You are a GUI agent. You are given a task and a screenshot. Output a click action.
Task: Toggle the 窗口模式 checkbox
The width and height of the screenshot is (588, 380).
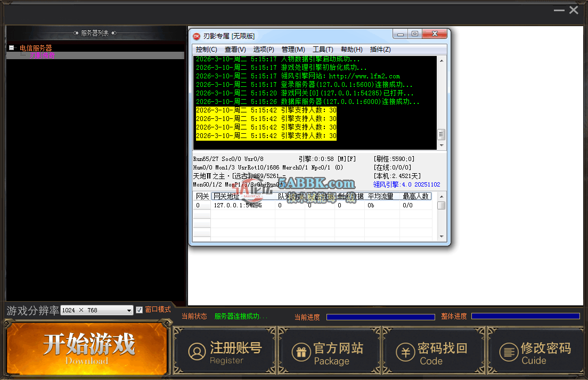pyautogui.click(x=139, y=310)
